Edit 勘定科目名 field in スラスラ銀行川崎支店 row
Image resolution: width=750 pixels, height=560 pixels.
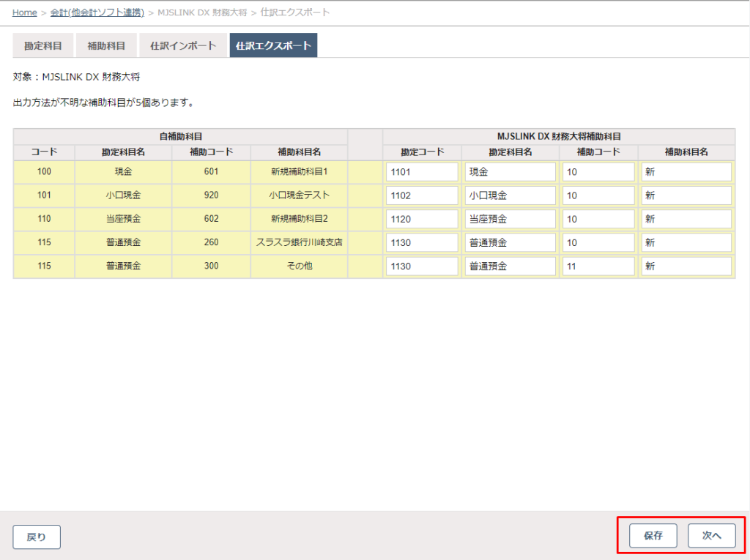point(510,242)
